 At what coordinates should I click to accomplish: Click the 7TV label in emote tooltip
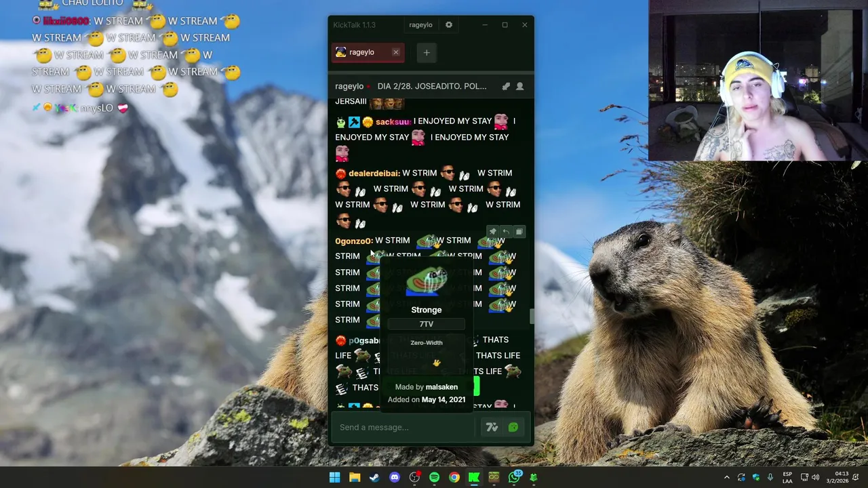(x=426, y=324)
